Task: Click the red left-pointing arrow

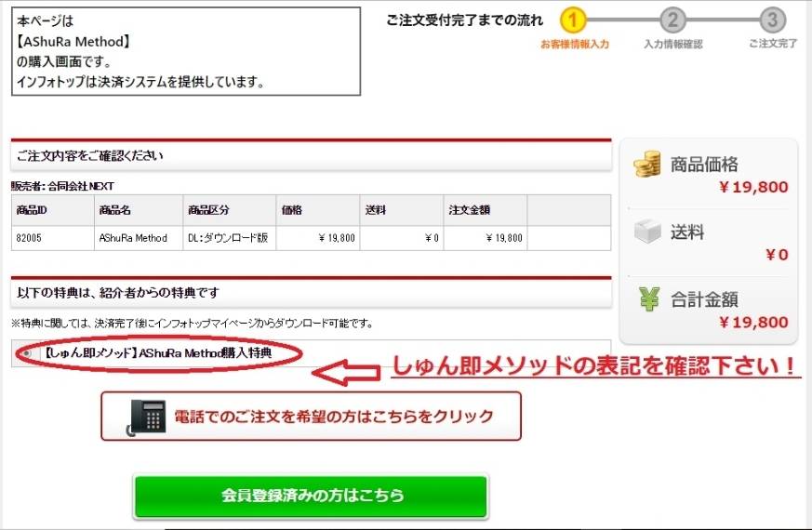Action: pyautogui.click(x=344, y=371)
